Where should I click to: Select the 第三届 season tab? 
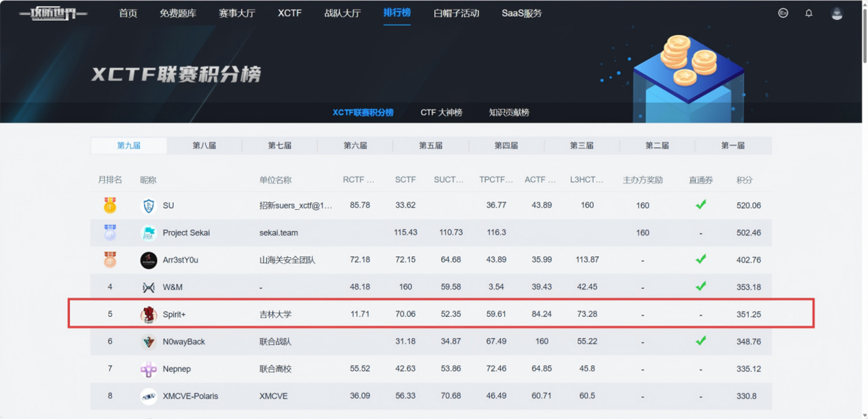(582, 145)
